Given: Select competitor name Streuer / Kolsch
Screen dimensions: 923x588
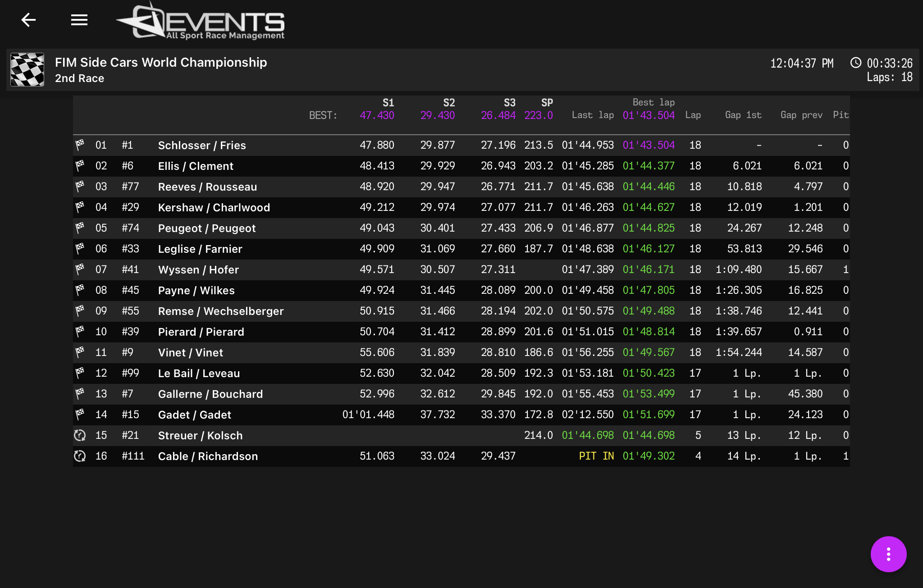Looking at the screenshot, I should (x=200, y=435).
